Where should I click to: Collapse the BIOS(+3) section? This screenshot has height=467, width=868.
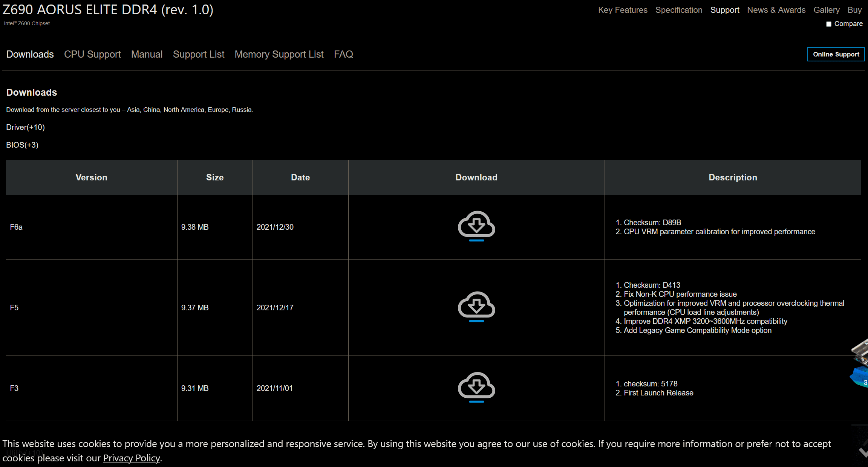pyautogui.click(x=22, y=145)
